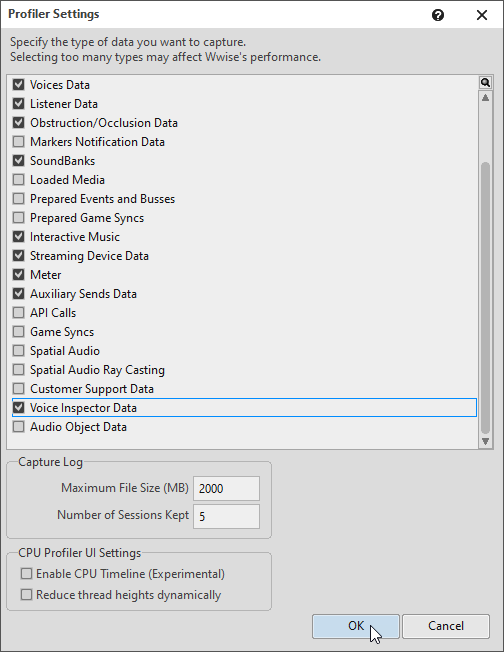Click the Cancel button
504x652 pixels.
(446, 626)
